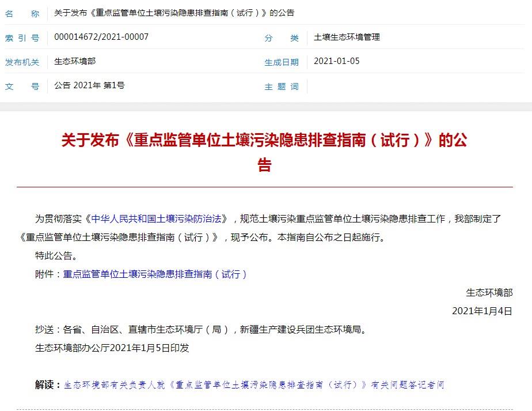Click the 索引号 field label
Image resolution: width=532 pixels, height=411 pixels.
click(22, 38)
